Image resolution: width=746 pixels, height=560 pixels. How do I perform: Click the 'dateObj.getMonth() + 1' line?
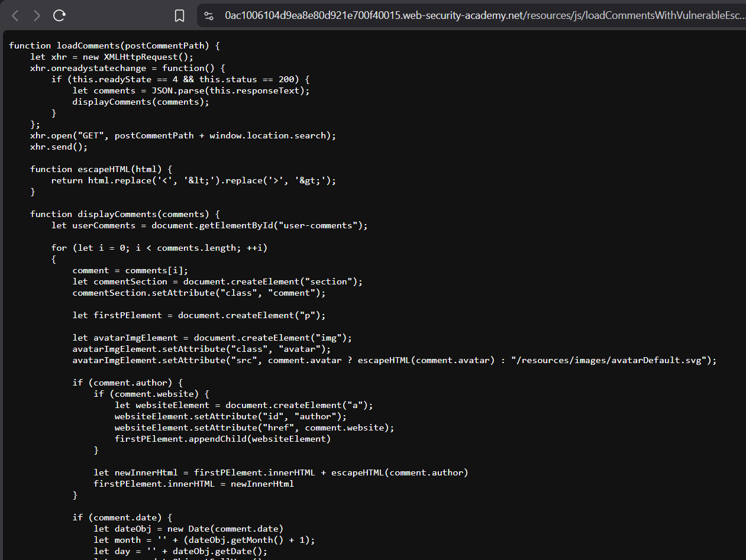(204, 540)
